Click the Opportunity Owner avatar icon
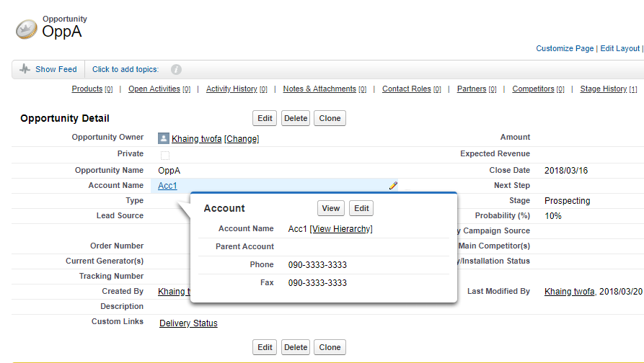644x363 pixels. click(x=164, y=138)
